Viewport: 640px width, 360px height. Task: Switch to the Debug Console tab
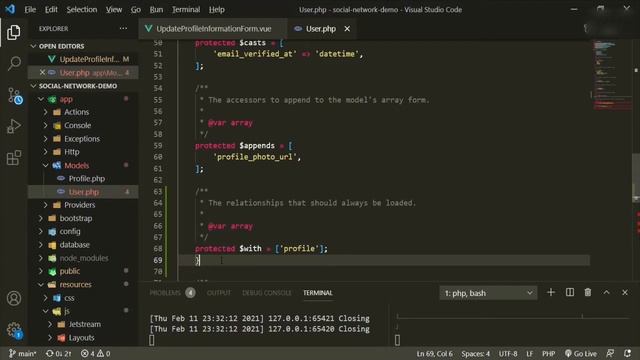coord(267,293)
